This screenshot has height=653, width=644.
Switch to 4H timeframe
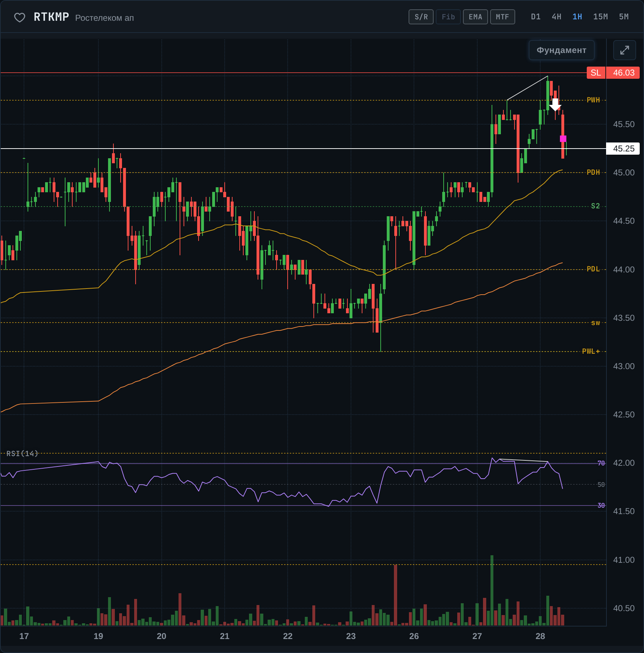[556, 17]
